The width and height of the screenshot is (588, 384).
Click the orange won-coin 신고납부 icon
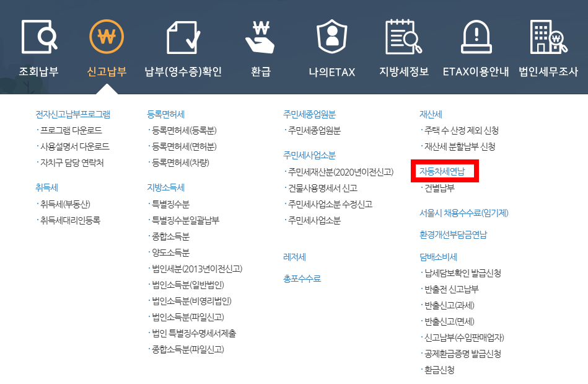pyautogui.click(x=107, y=37)
